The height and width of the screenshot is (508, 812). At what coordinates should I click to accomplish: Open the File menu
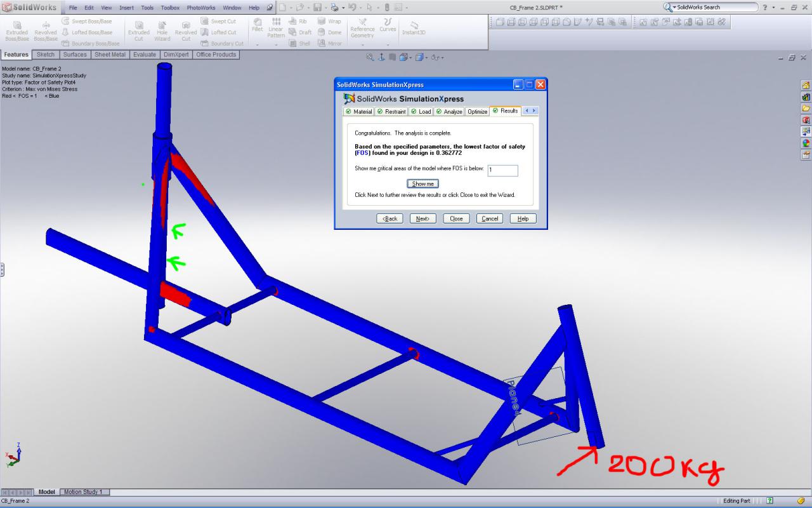click(x=73, y=8)
